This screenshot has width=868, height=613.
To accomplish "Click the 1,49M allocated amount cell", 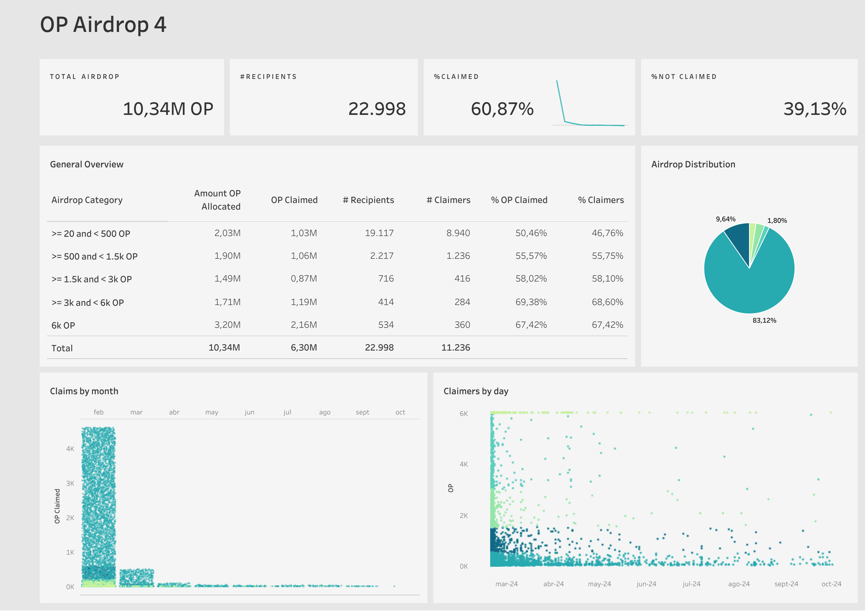I will coord(228,280).
